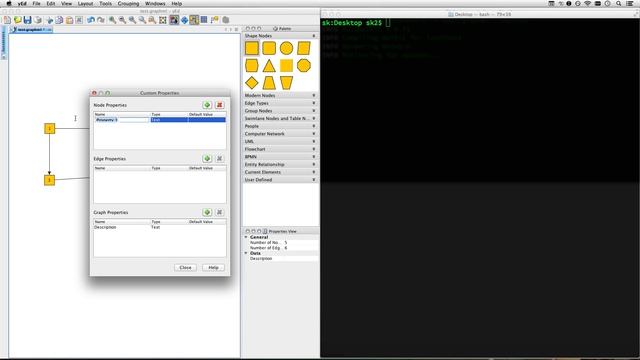Open the Grouping menu
This screenshot has height=360, width=640.
(128, 3)
